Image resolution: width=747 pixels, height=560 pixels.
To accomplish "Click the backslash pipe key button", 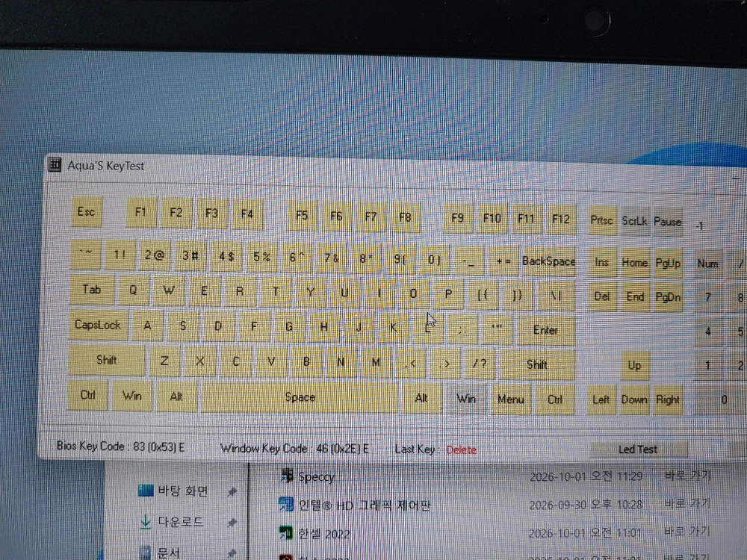I will pos(556,296).
